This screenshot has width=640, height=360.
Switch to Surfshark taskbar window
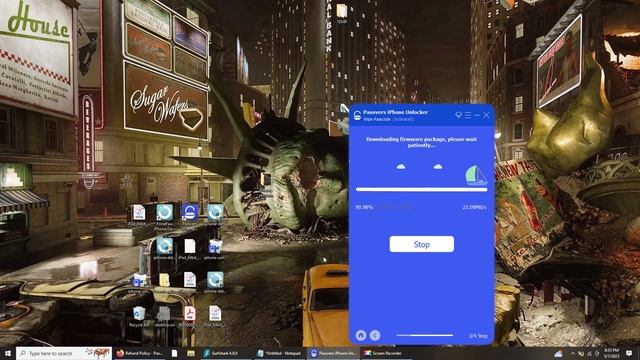click(x=225, y=353)
